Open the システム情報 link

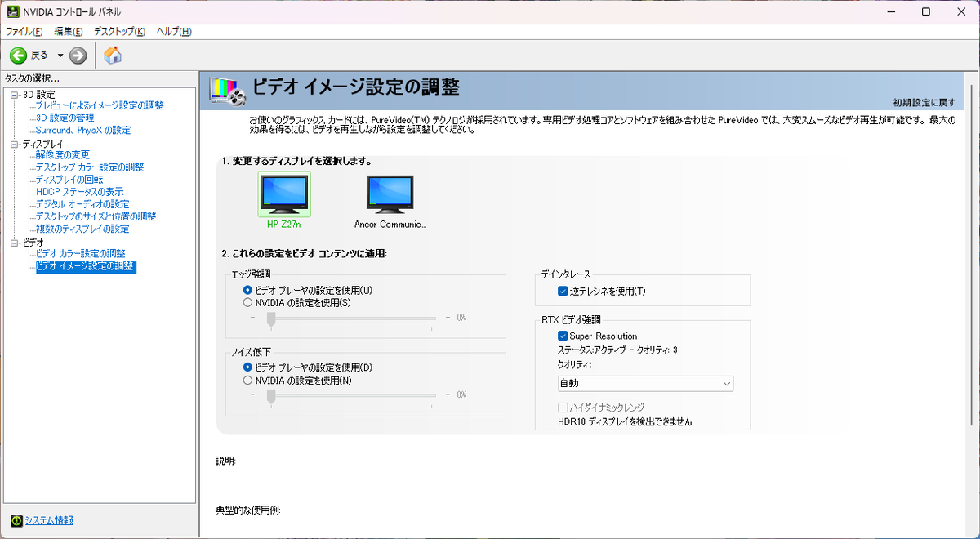49,520
